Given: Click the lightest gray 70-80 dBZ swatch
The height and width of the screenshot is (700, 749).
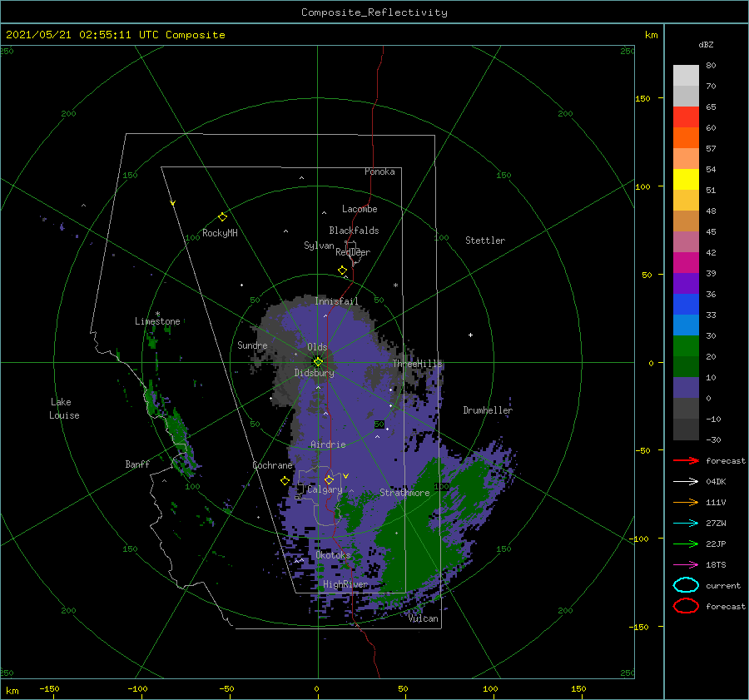Looking at the screenshot, I should [686, 75].
